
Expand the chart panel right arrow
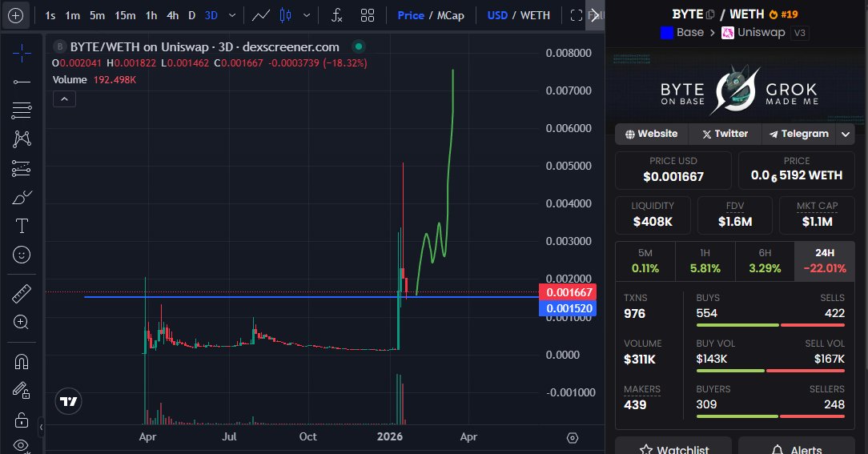(595, 15)
